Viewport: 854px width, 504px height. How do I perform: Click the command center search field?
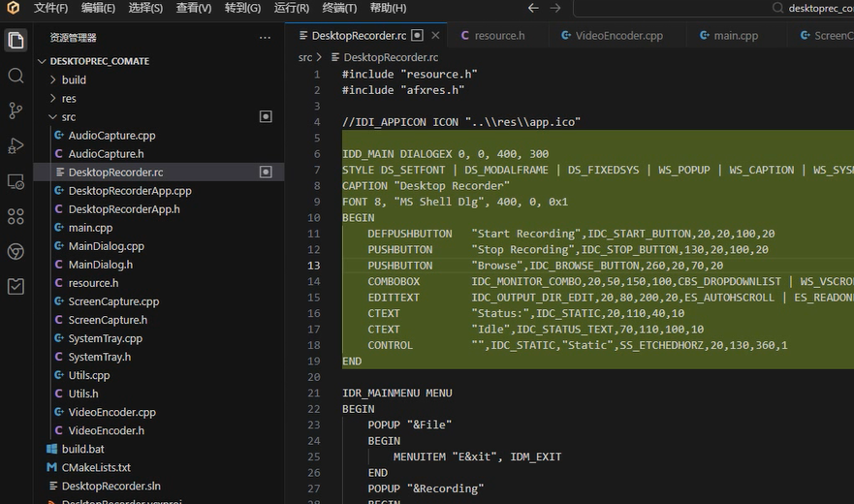[713, 8]
